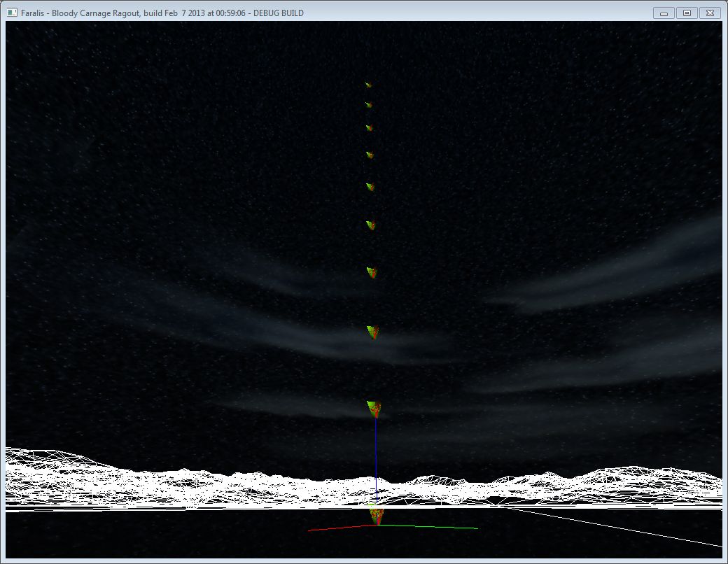Click the Faralis window title text

[162, 13]
